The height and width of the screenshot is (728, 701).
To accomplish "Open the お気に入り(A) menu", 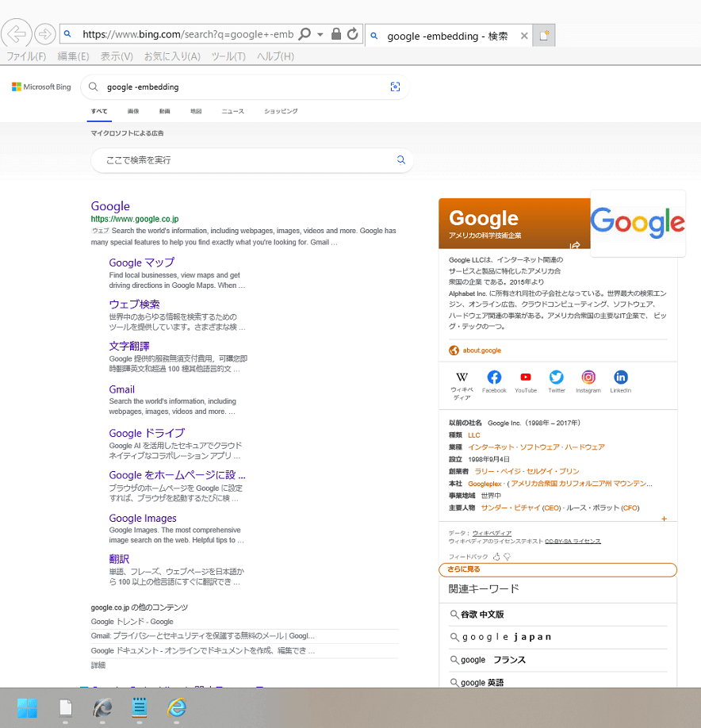I will coord(172,56).
